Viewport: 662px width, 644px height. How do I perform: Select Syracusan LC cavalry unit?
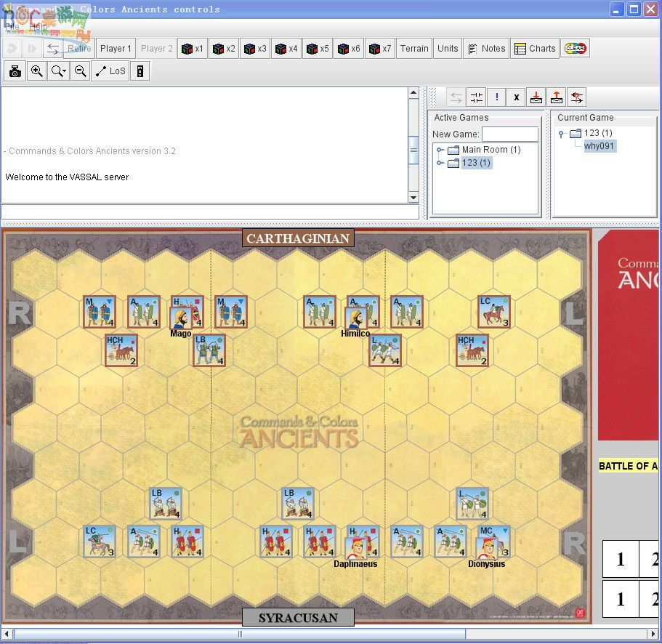(100, 542)
